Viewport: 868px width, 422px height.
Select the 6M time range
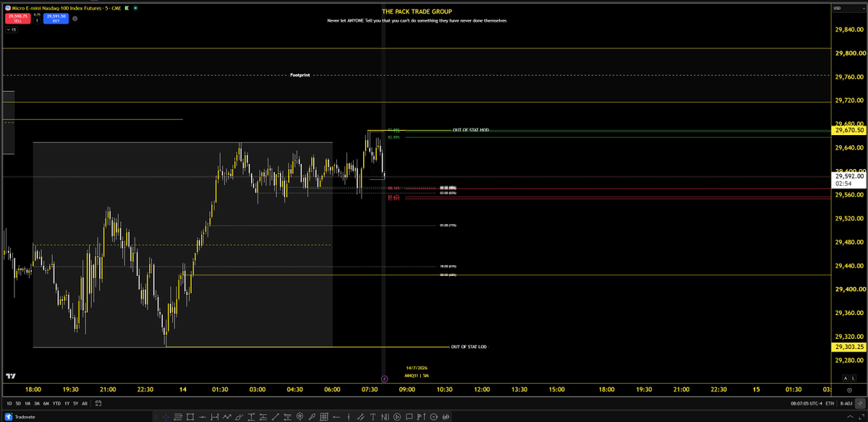click(46, 402)
